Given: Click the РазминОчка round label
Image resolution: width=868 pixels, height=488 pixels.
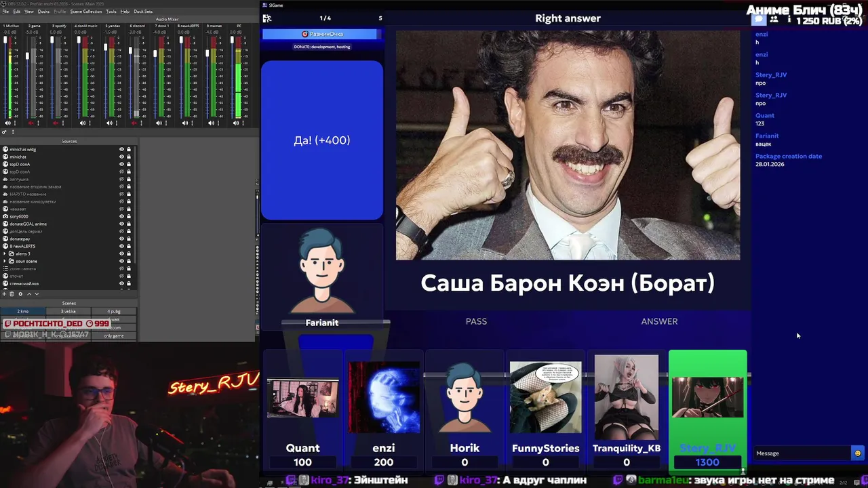Looking at the screenshot, I should click(x=322, y=34).
